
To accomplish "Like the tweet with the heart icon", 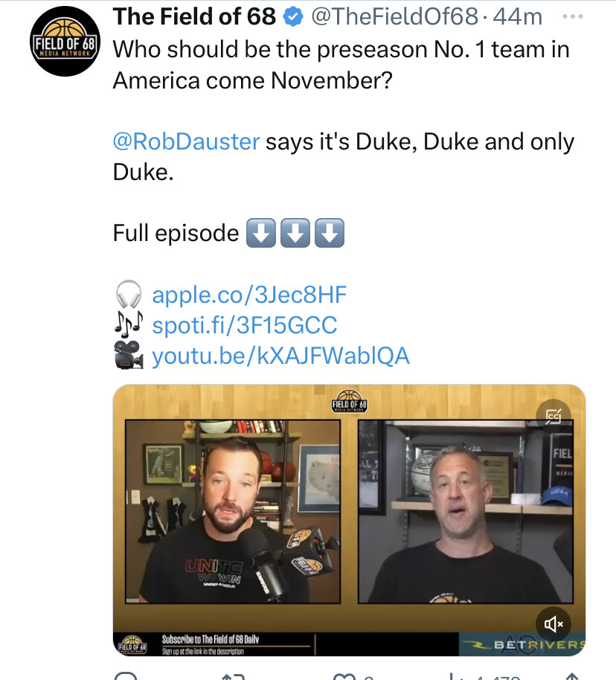I will (x=344, y=676).
